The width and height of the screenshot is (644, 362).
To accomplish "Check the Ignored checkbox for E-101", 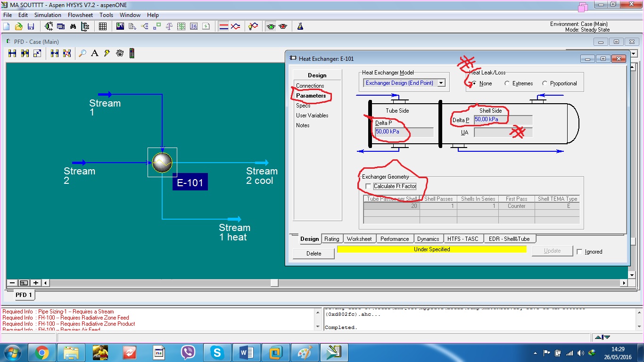I will (x=579, y=251).
